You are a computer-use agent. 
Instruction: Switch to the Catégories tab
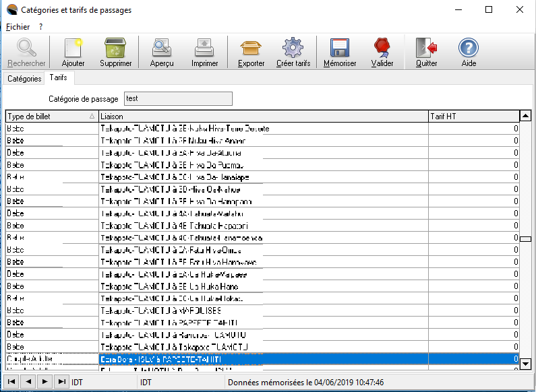(24, 79)
